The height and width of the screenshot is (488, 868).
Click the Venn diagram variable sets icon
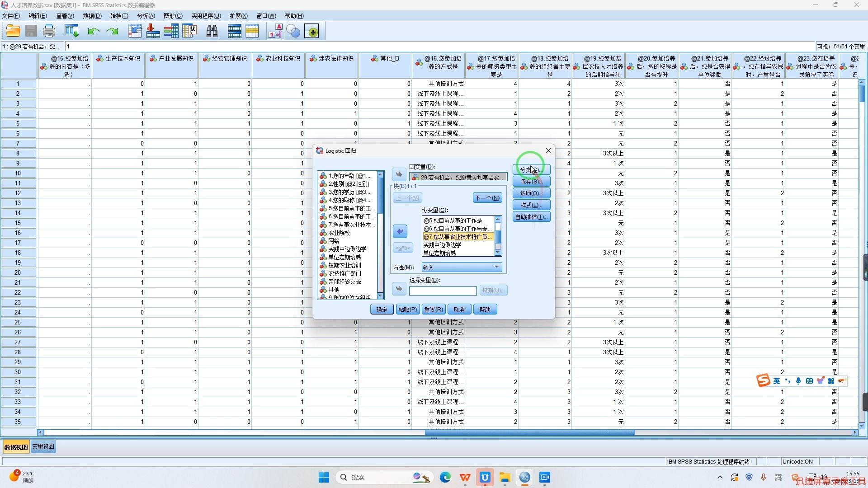tap(293, 31)
